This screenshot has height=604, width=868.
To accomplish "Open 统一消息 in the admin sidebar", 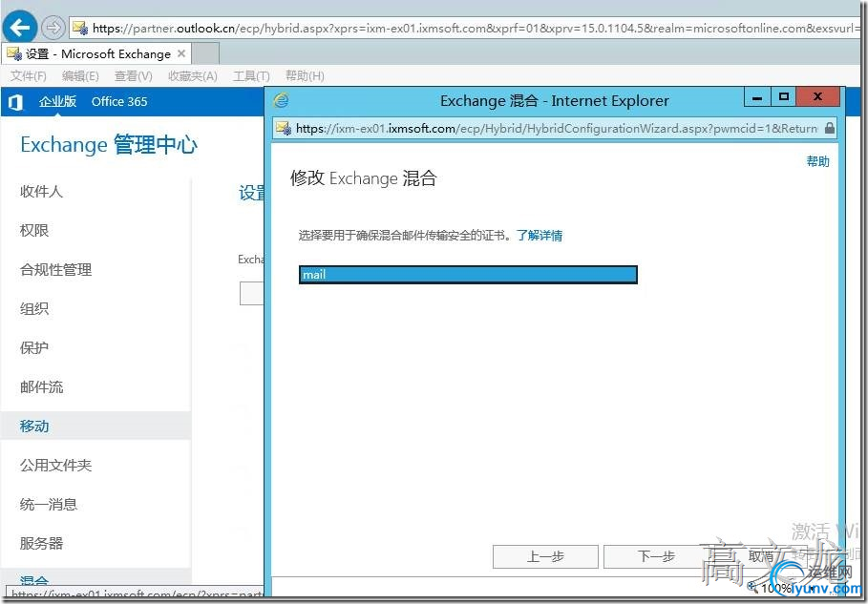I will tap(49, 505).
